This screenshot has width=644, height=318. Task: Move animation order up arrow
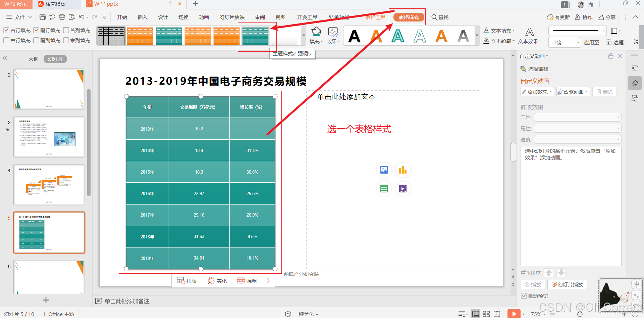[549, 273]
